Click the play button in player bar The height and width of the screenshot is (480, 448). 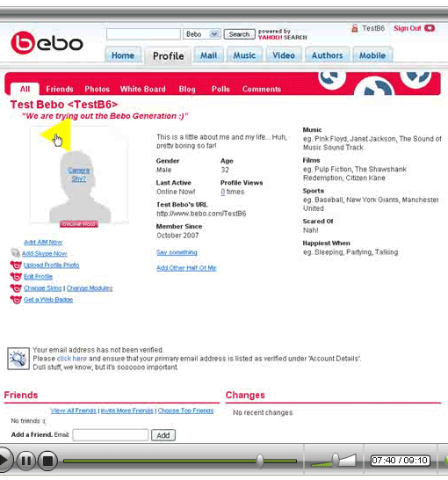(5, 460)
